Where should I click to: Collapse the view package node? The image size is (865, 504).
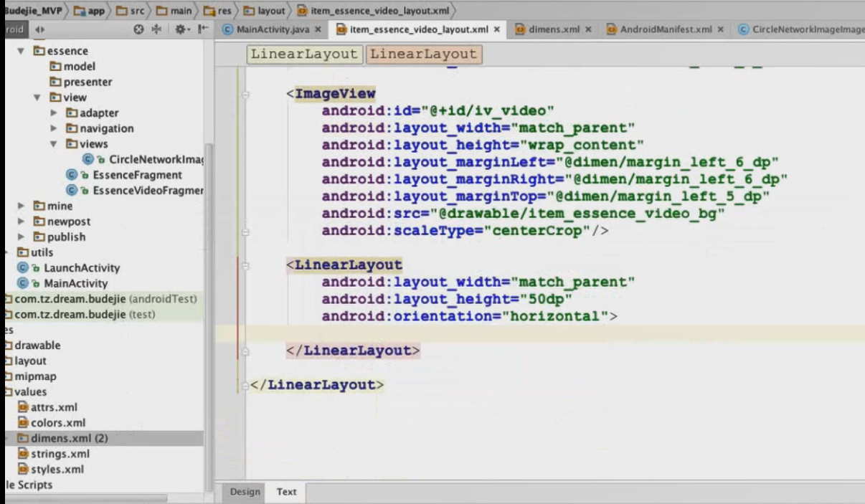tap(37, 98)
